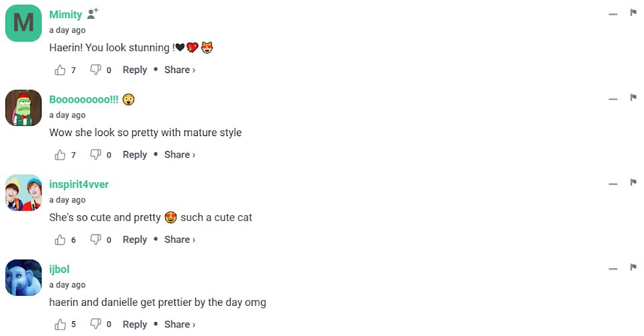Click the follow icon next to Mimity

[93, 14]
